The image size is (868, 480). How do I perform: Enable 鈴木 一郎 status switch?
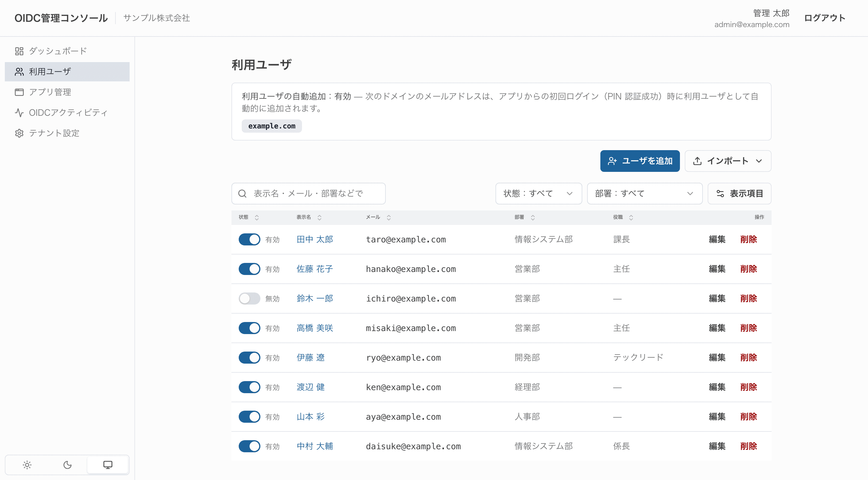pyautogui.click(x=249, y=298)
